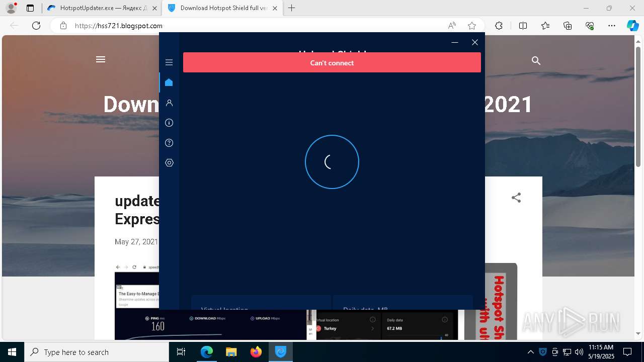Show hidden system tray icons chevron
This screenshot has height=362, width=644.
point(530,352)
